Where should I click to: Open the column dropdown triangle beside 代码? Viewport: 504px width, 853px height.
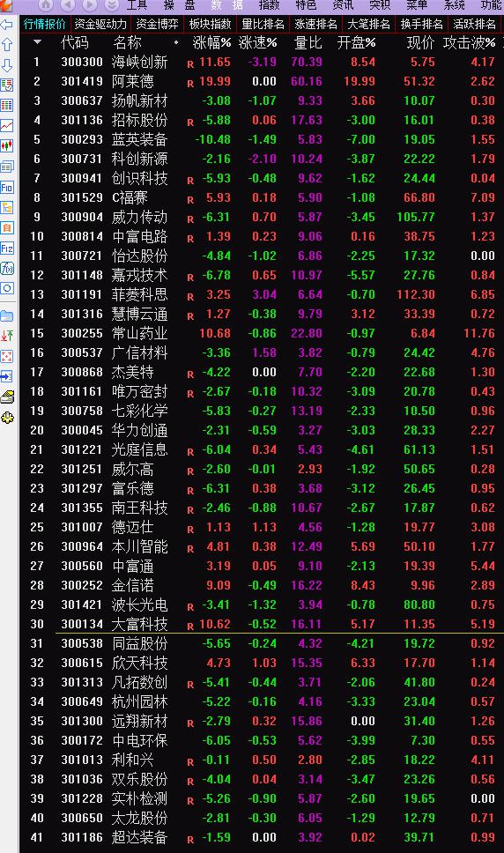point(37,42)
